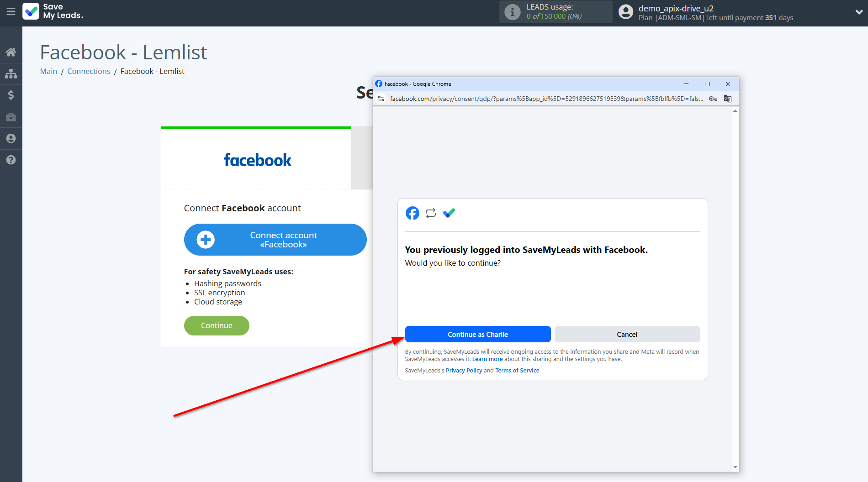Click the popup scrollbar down arrow
The image size is (868, 482).
pos(735,467)
